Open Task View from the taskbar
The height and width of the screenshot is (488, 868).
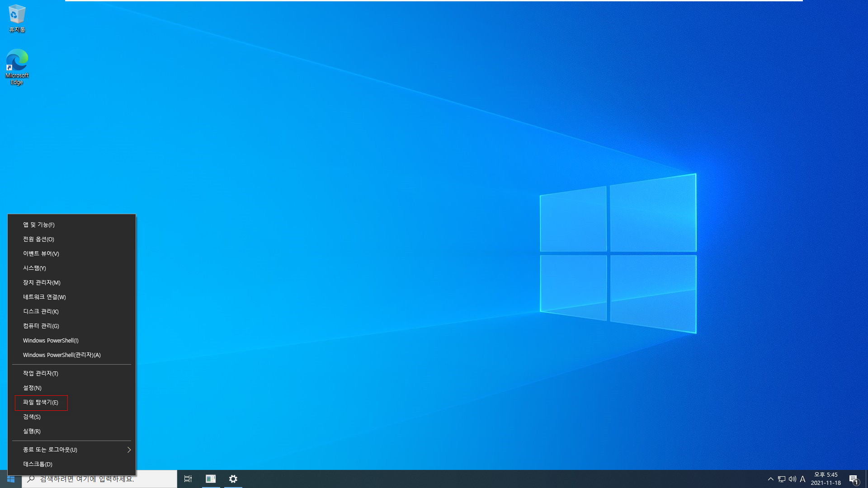click(188, 479)
